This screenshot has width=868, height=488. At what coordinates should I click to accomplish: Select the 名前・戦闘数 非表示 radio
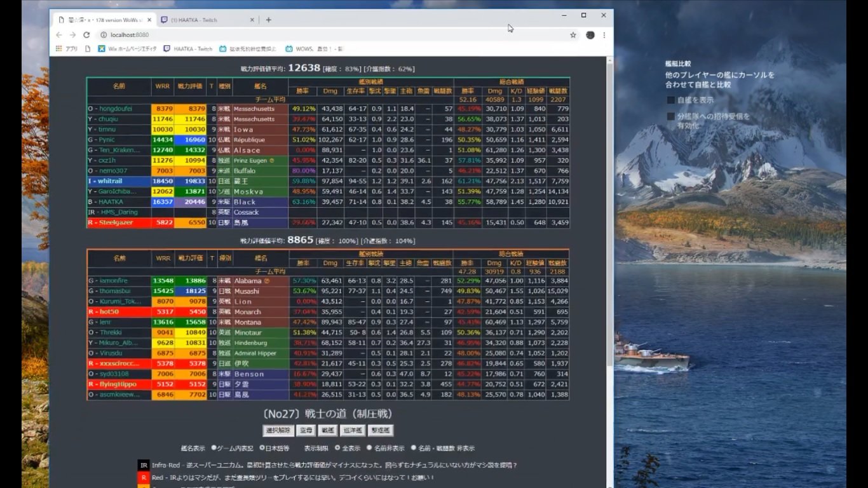[x=413, y=448]
